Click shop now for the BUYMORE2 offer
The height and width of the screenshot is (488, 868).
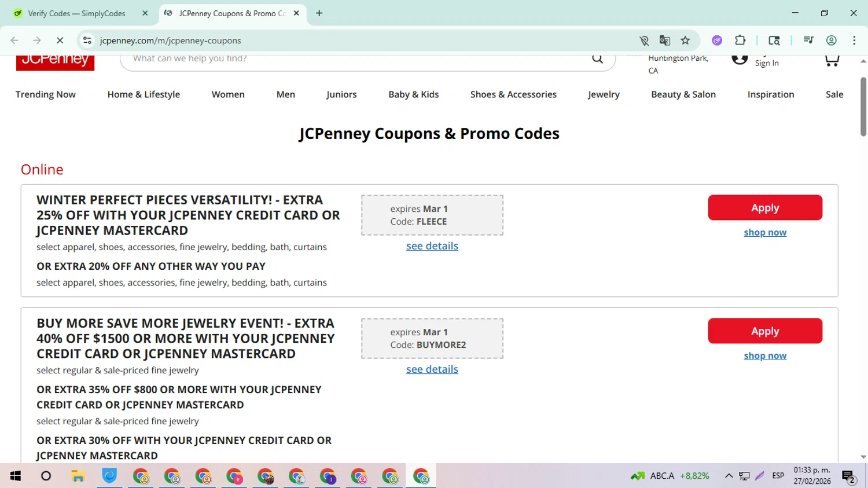click(765, 355)
